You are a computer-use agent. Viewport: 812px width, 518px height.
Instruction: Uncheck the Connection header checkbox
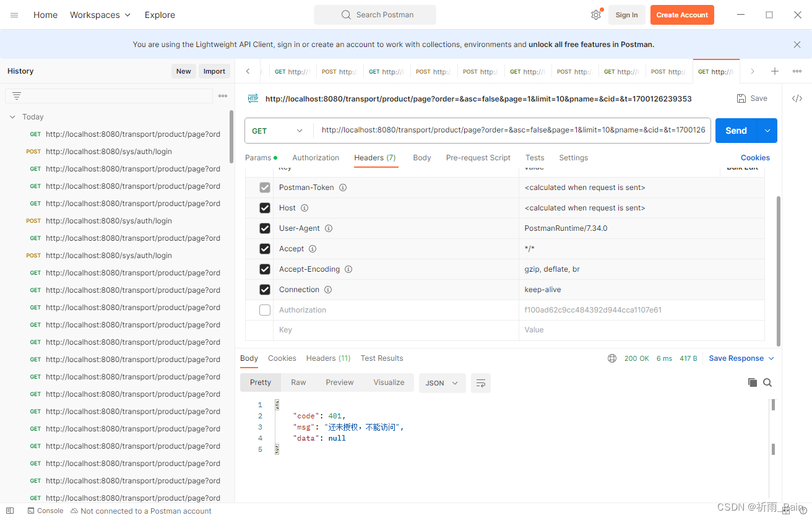pyautogui.click(x=265, y=290)
